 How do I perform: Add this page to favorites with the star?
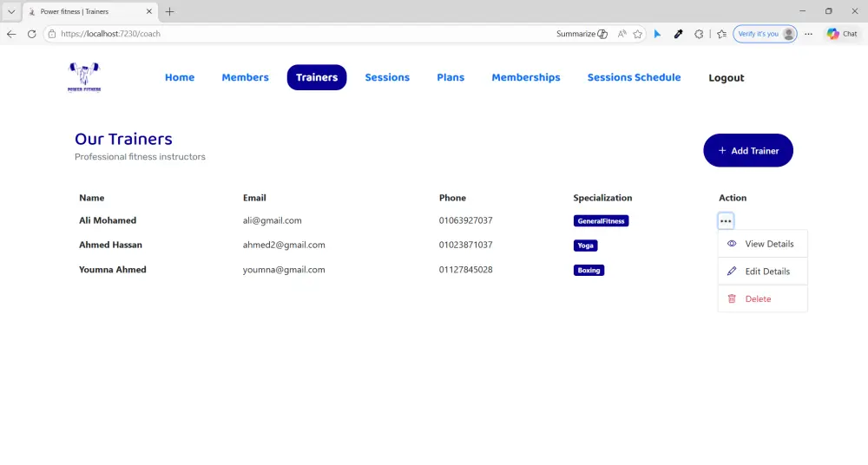[x=638, y=34]
